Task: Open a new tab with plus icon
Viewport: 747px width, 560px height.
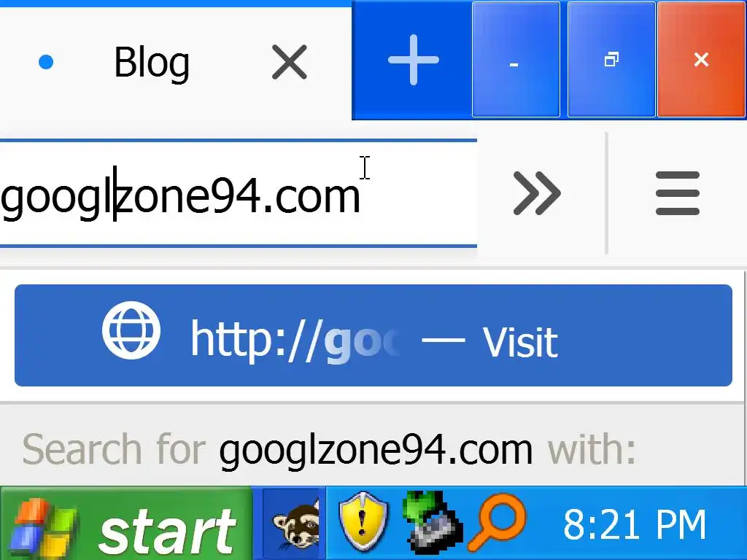Action: 413,60
